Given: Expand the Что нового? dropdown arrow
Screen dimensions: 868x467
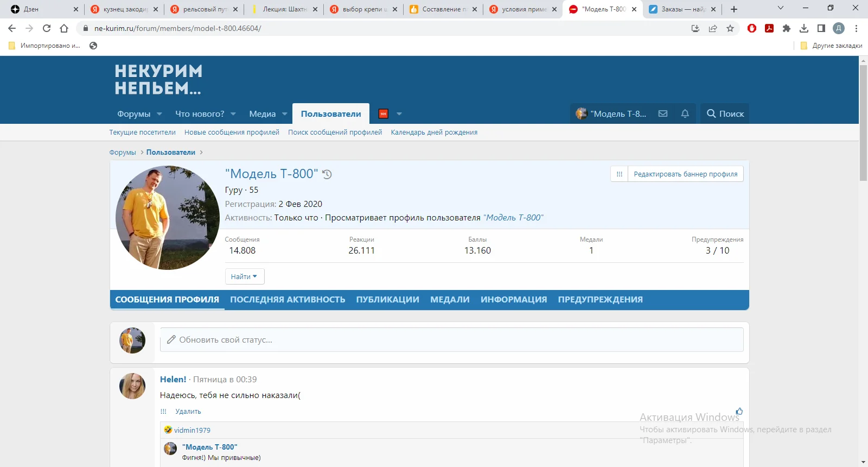Looking at the screenshot, I should tap(233, 114).
